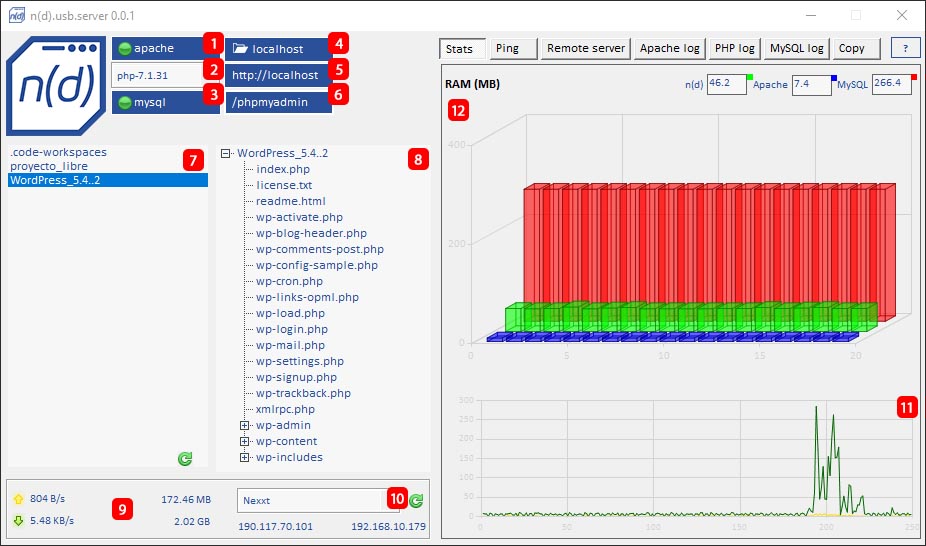Image resolution: width=926 pixels, height=546 pixels.
Task: Switch to the Ping tab
Action: point(513,48)
